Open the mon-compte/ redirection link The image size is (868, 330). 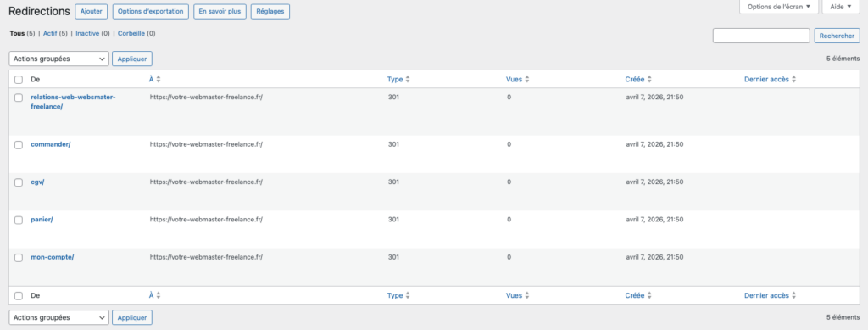[52, 257]
